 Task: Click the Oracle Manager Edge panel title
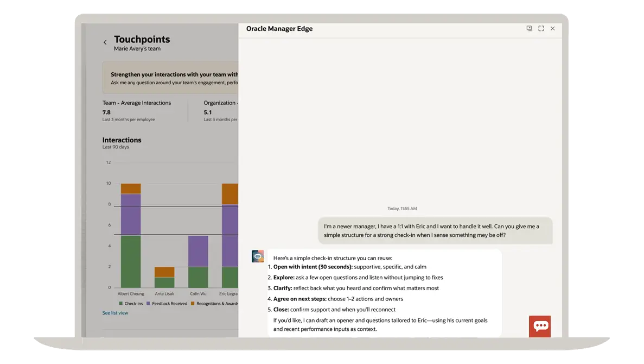(x=279, y=29)
